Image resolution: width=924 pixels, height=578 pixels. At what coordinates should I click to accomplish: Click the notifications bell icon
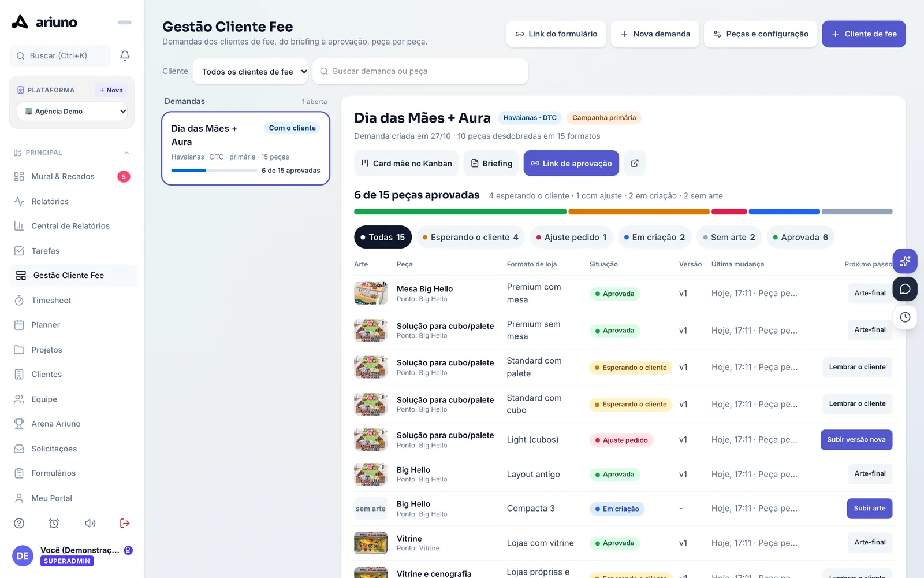point(125,55)
